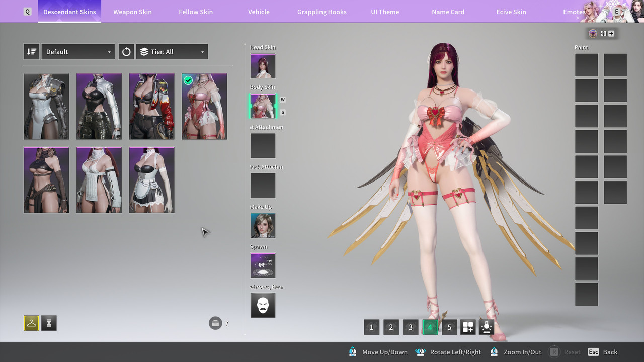644x362 pixels.
Task: Open the Make Up slot
Action: (263, 225)
